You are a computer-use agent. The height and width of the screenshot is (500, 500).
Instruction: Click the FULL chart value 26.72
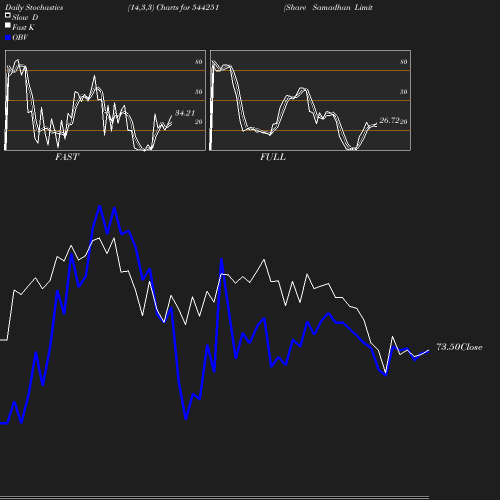pos(389,120)
